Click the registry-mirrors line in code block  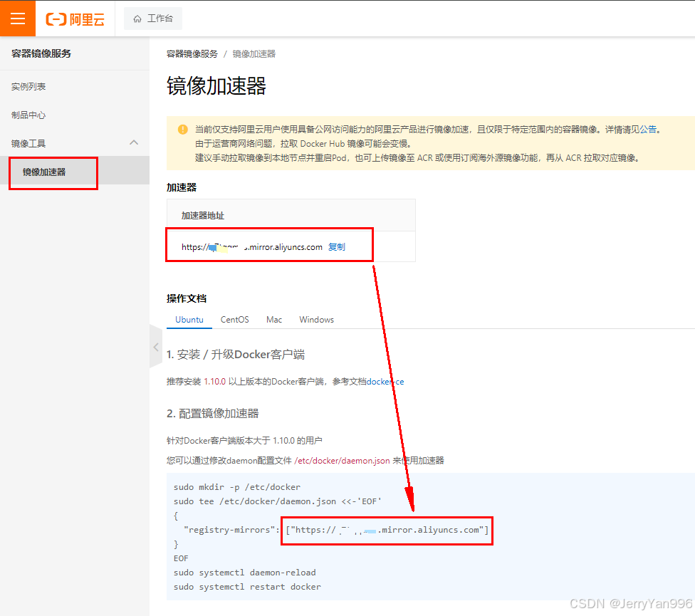click(x=336, y=530)
